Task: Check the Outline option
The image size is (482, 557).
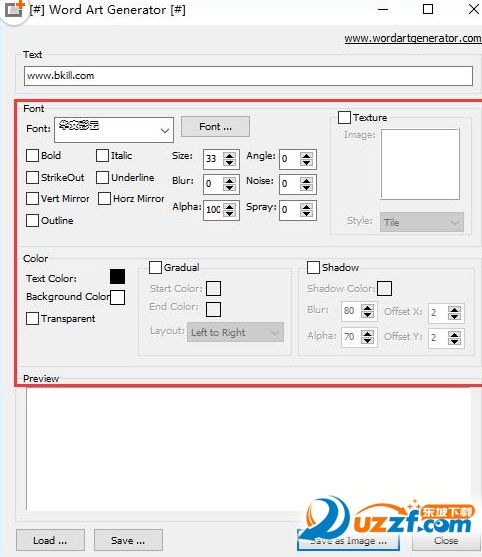Action: pos(32,221)
